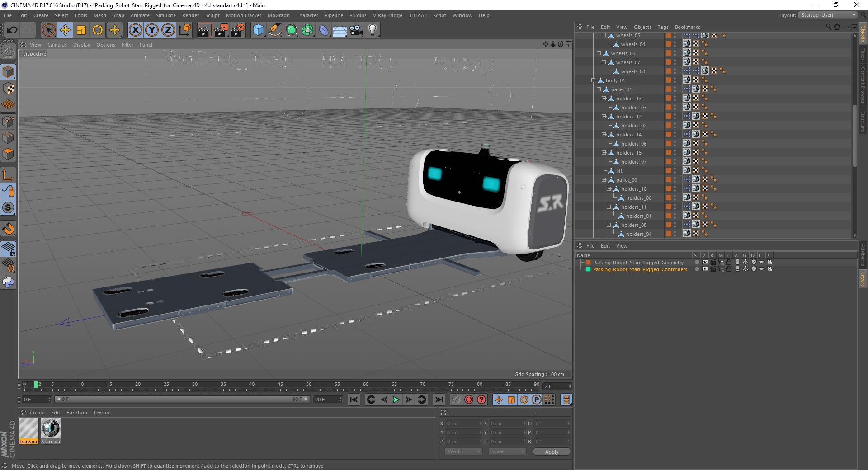Activate the Scale tool
868x470 pixels.
(81, 30)
